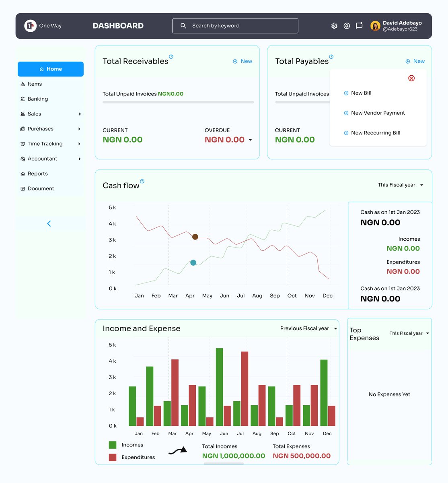
Task: Click the Time Tracking clock icon
Action: pyautogui.click(x=23, y=144)
